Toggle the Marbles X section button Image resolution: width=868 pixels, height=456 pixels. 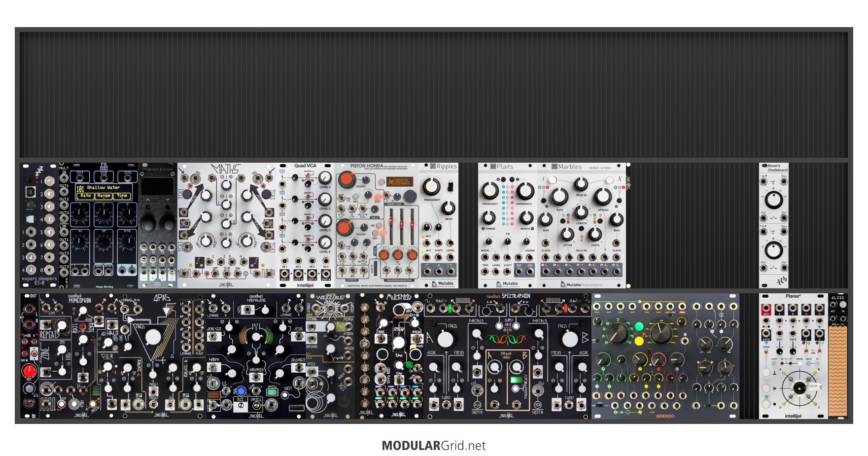coord(610,179)
